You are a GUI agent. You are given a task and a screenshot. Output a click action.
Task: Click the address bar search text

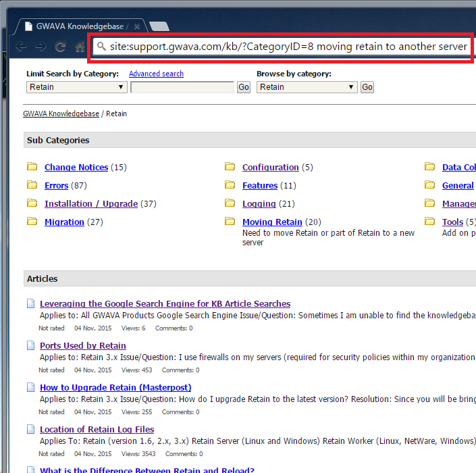pos(288,47)
